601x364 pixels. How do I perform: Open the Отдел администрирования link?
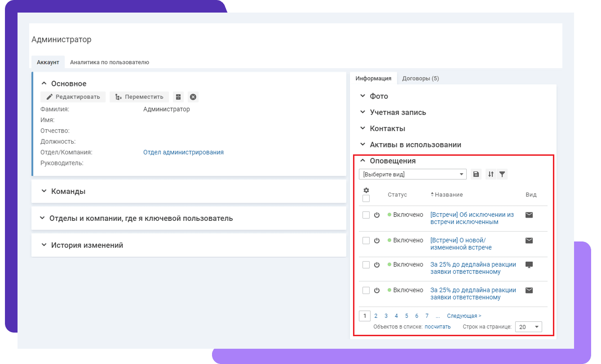point(183,152)
